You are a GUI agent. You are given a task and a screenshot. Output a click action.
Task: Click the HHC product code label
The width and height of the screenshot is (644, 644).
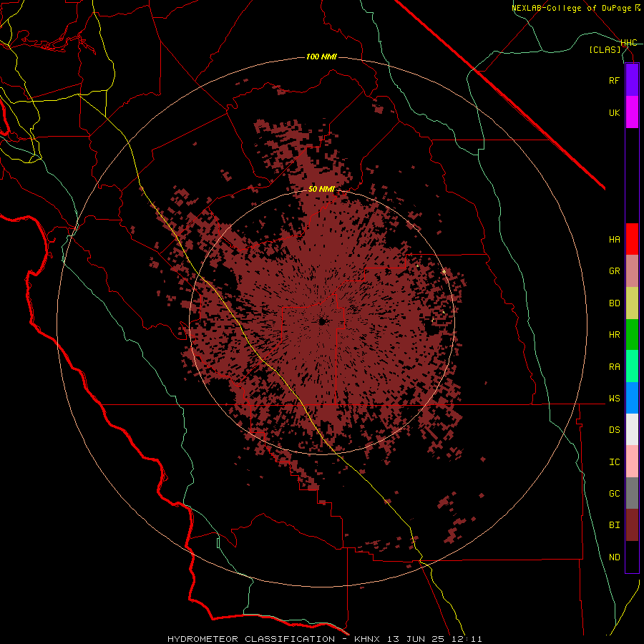628,43
